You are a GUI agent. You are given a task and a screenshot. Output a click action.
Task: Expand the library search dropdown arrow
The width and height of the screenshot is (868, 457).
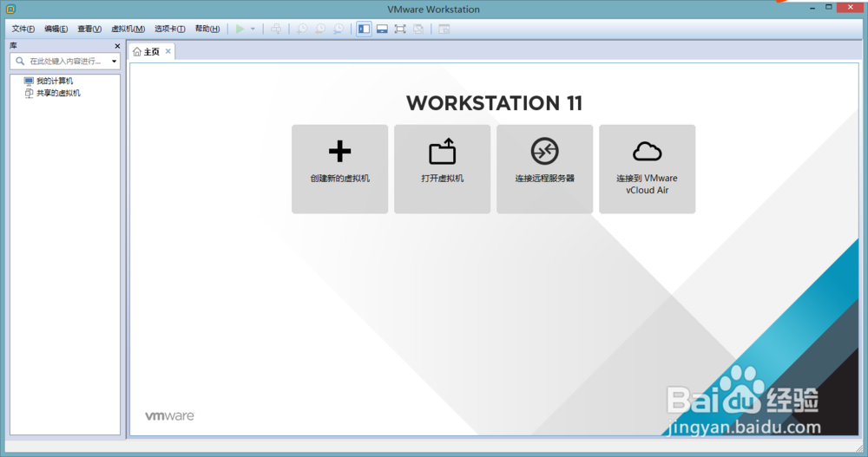coord(114,61)
